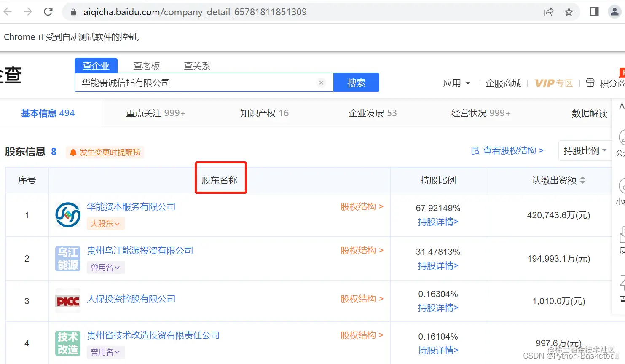Screen dimensions: 625x364
Task: Open 贵州乌江能源投资有限公司 company link
Action: (x=140, y=251)
